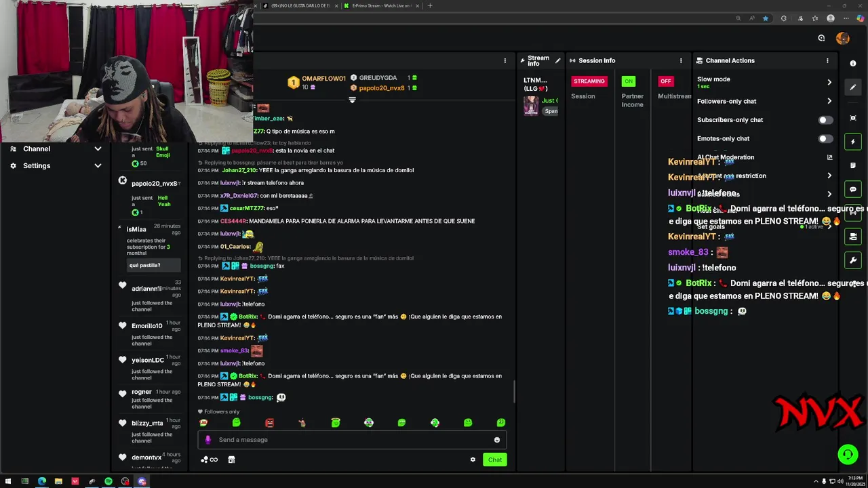Click smoke_83 username in chat
Viewport: 868px width, 488px height.
coord(234,351)
